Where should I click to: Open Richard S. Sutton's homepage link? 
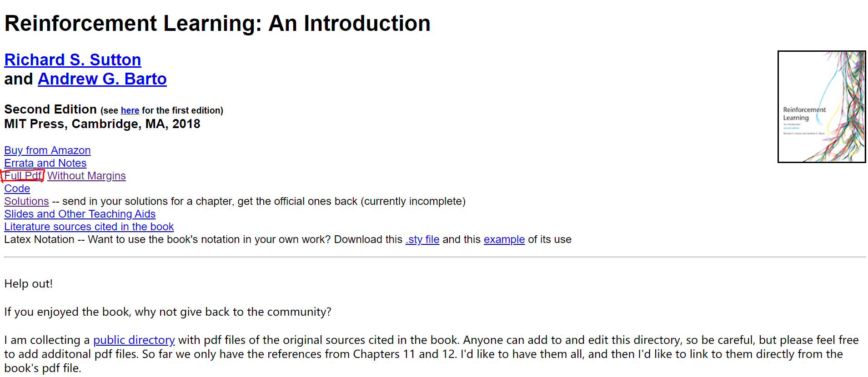72,60
